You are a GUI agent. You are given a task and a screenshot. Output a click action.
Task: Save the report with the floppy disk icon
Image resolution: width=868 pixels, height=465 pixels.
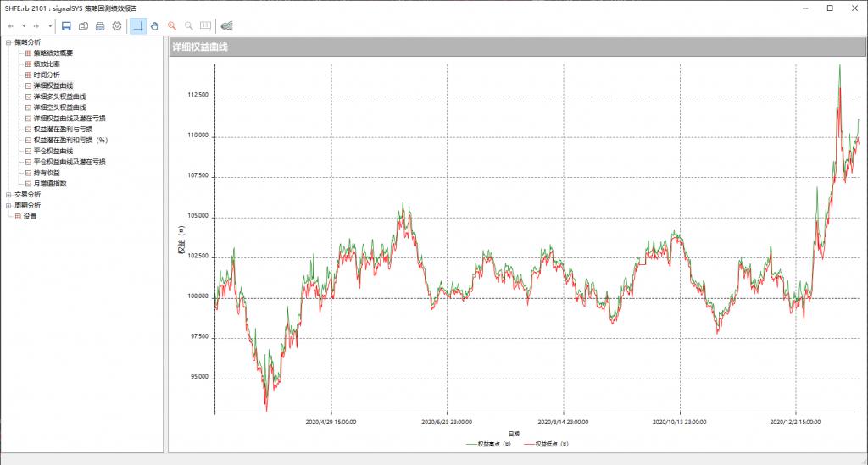pyautogui.click(x=66, y=26)
